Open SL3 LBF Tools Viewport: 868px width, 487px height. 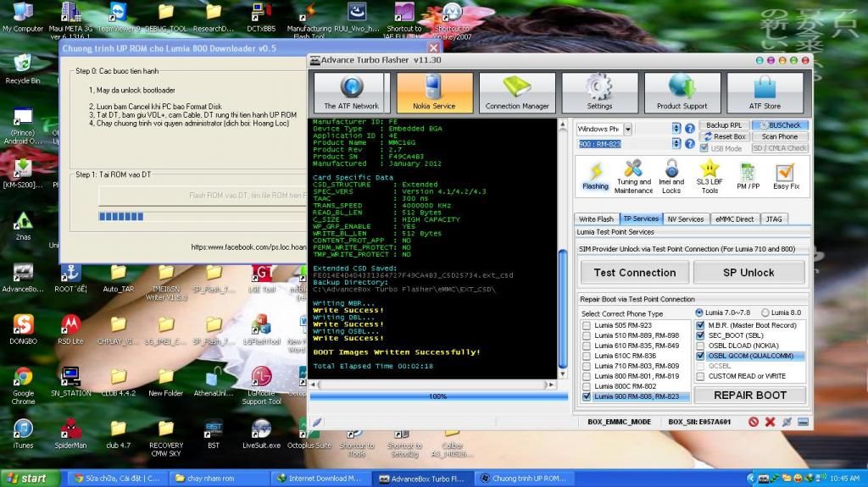click(709, 176)
